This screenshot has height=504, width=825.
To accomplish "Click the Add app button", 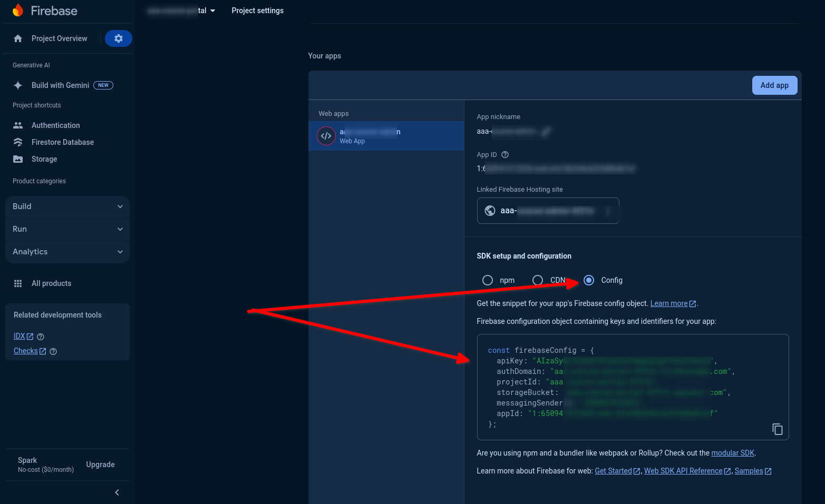I will 774,85.
